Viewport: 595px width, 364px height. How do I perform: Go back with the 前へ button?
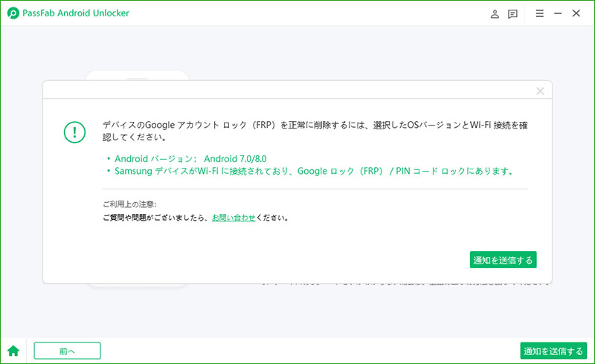coord(67,351)
